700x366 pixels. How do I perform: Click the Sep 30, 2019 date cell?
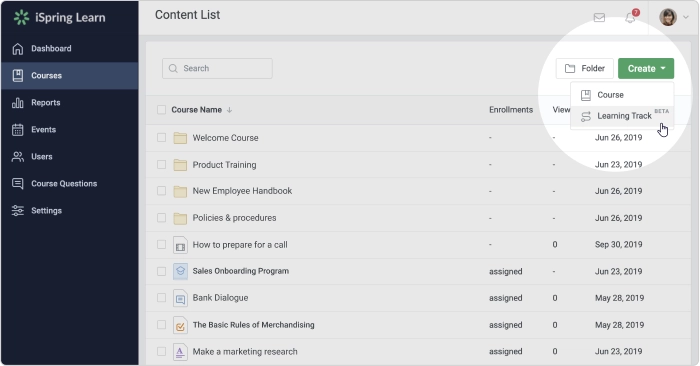click(x=618, y=245)
